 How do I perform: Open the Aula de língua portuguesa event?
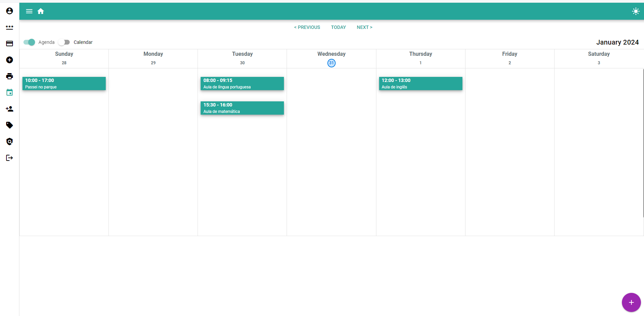coord(242,84)
